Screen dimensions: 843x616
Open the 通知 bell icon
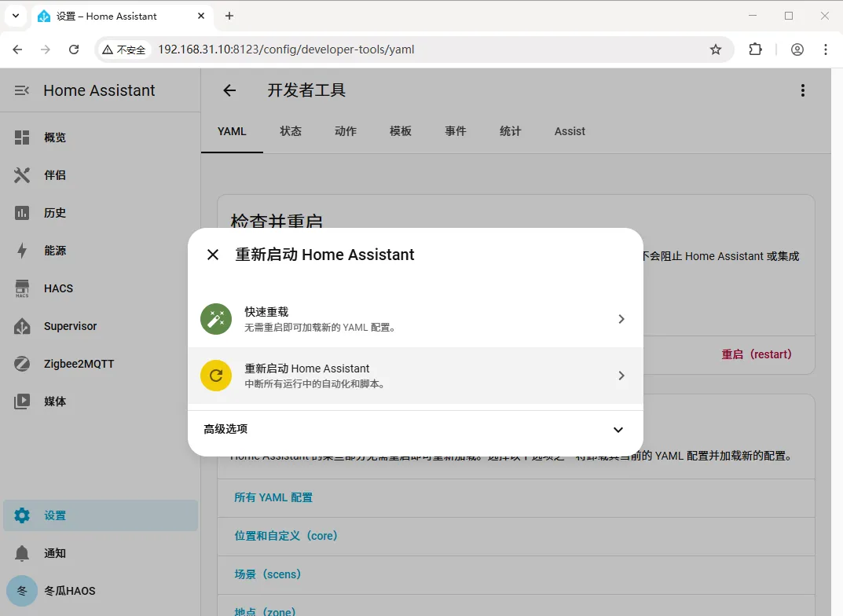[21, 553]
